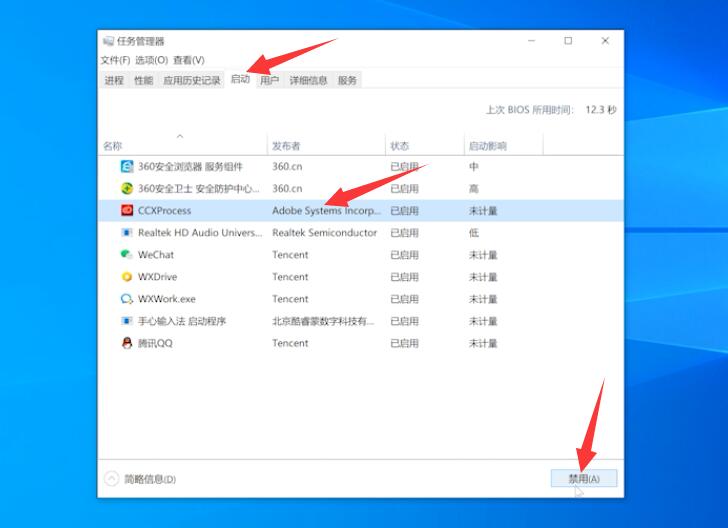
Task: Open the 文件(F) menu
Action: click(x=115, y=60)
